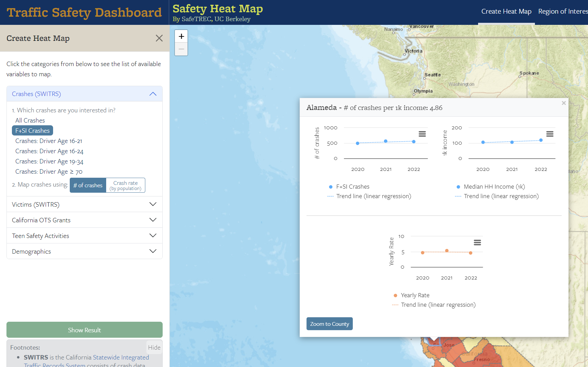
Task: Open the Create Heat Map tab
Action: (x=506, y=11)
